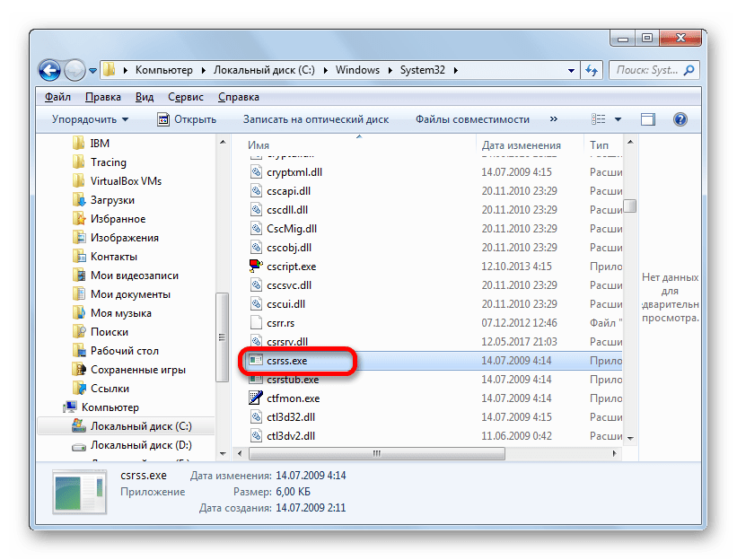Click the Изображения folder icon

click(79, 238)
